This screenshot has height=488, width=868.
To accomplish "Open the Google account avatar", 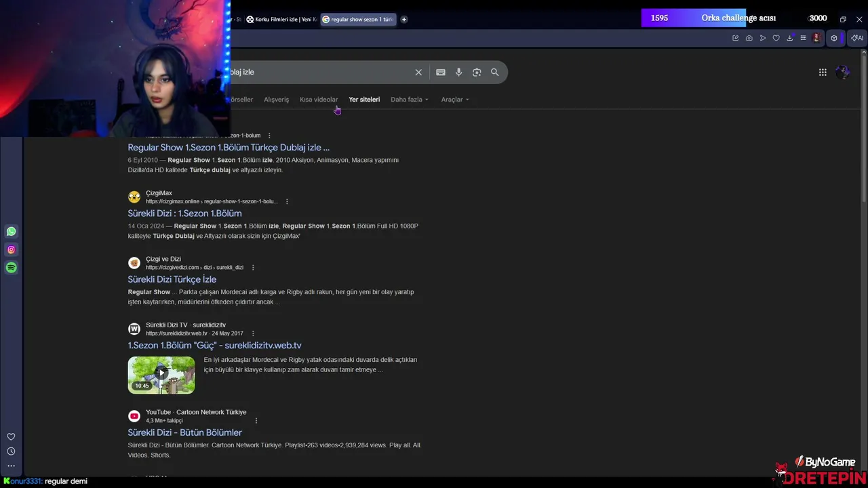I will point(842,73).
